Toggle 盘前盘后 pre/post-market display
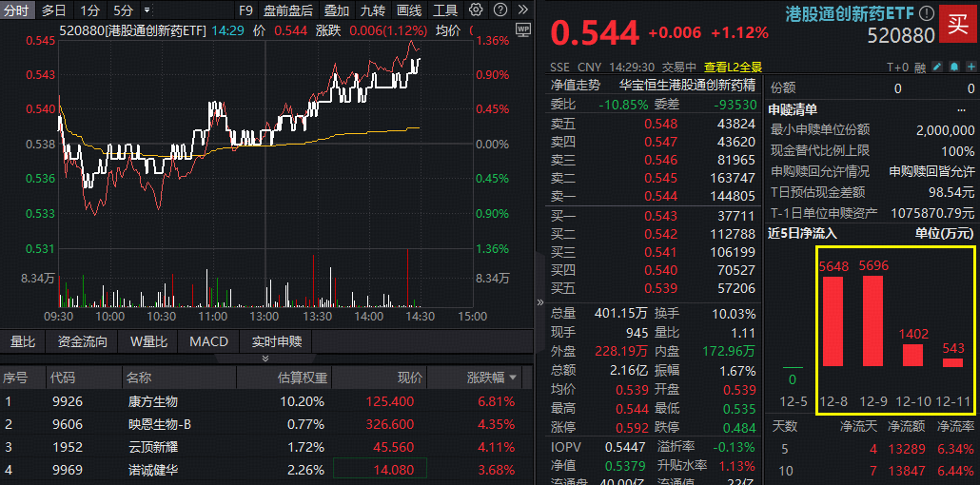The width and height of the screenshot is (980, 485). coord(287,10)
